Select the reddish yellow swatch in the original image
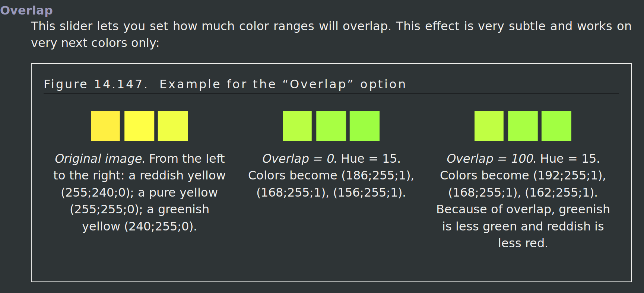The height and width of the screenshot is (293, 644). (x=105, y=126)
